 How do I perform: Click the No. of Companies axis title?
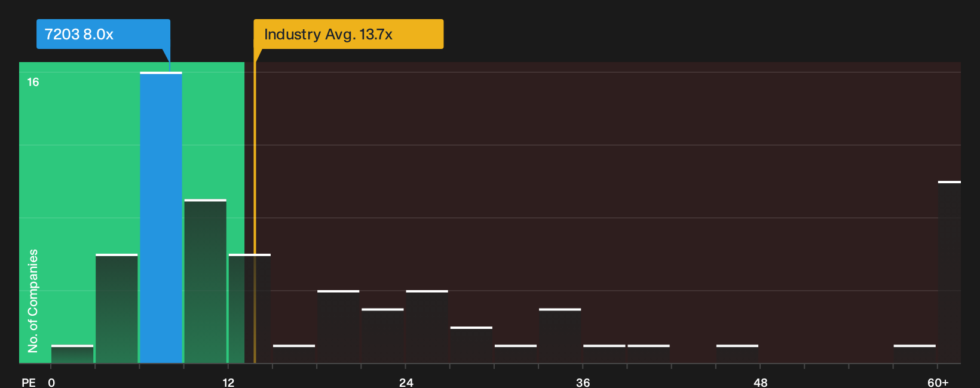33,300
